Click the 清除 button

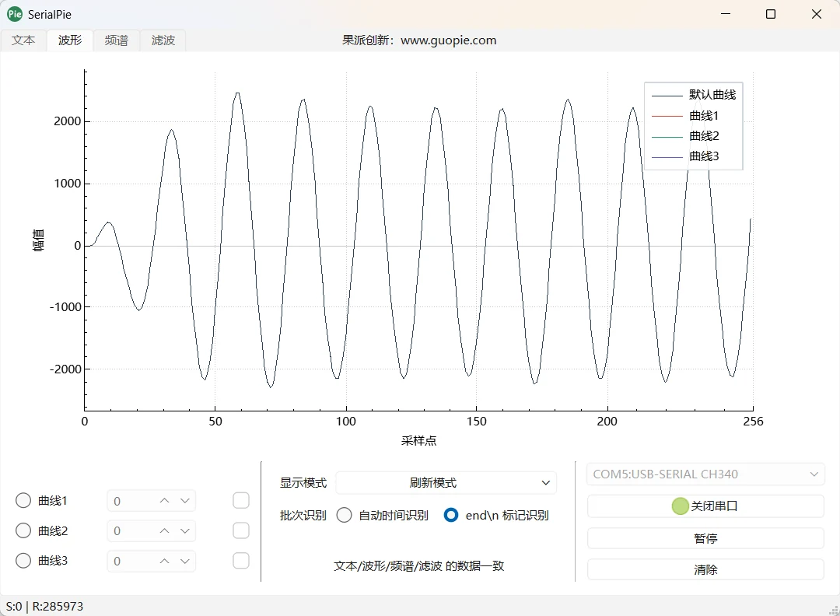[705, 569]
